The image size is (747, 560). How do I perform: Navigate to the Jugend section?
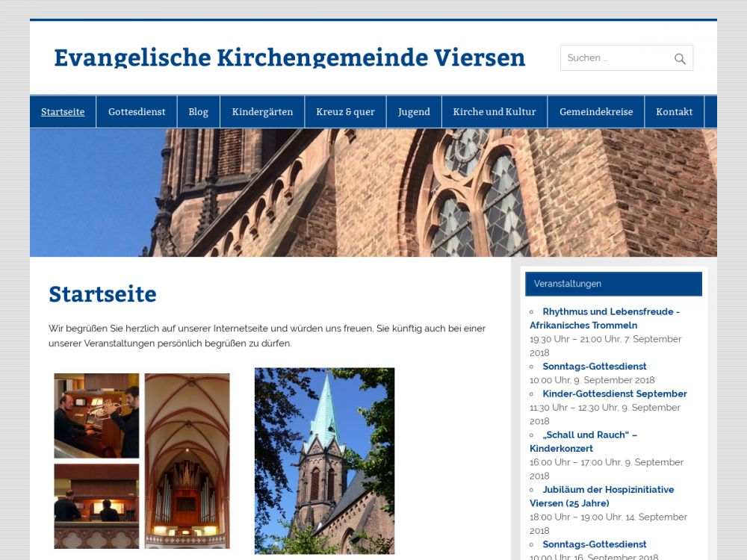point(414,112)
